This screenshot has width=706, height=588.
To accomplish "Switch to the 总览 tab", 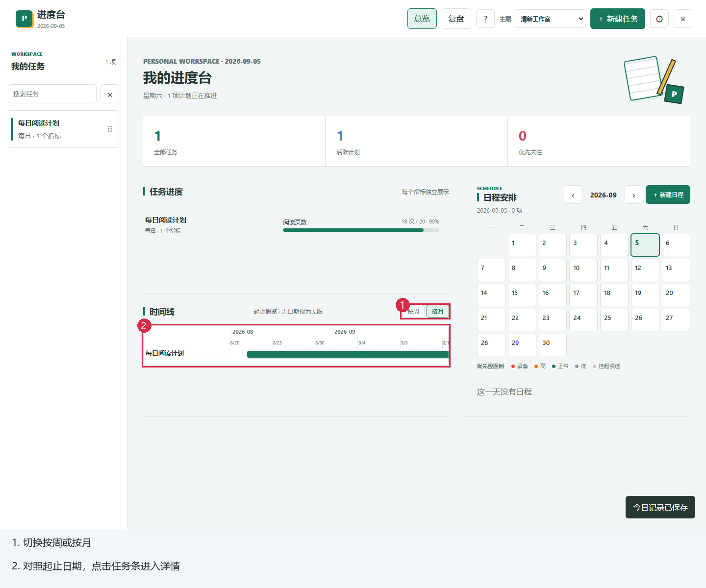I will click(422, 19).
